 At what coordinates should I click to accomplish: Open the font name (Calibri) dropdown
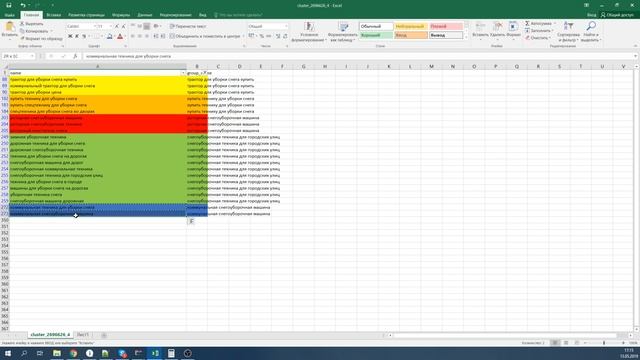(x=95, y=26)
